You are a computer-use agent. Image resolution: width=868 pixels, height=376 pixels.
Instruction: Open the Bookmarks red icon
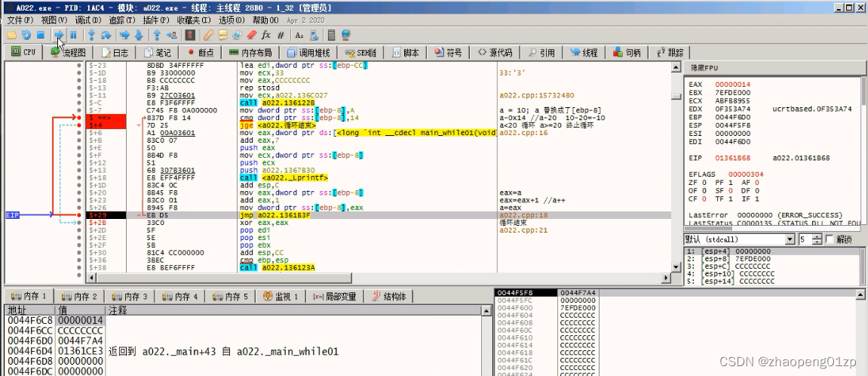point(252,35)
